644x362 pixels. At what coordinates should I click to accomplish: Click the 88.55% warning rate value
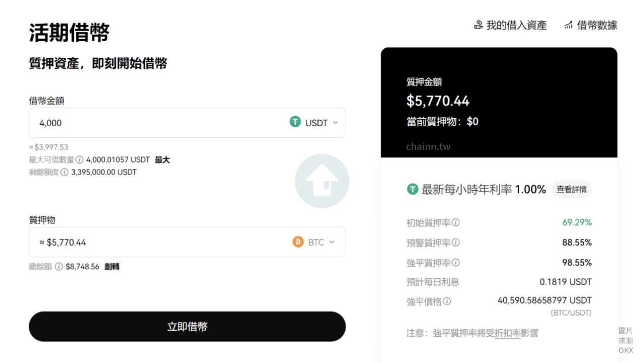coord(577,242)
